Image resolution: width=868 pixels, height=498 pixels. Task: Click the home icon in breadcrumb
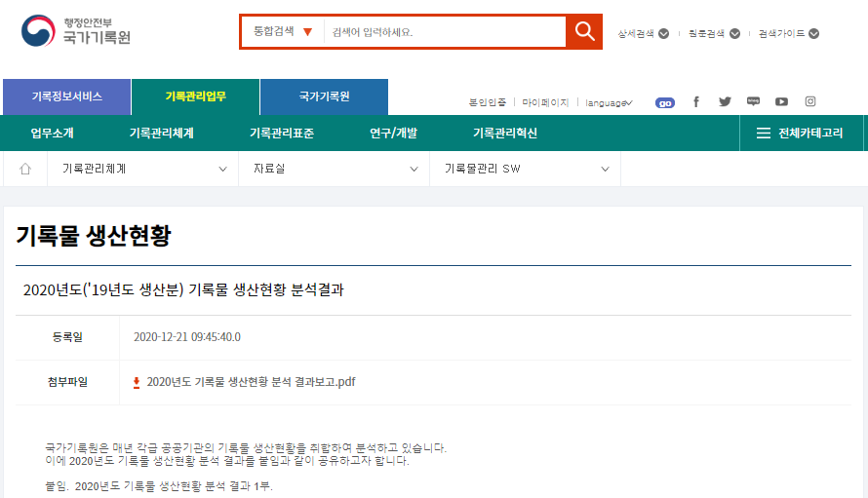point(25,169)
